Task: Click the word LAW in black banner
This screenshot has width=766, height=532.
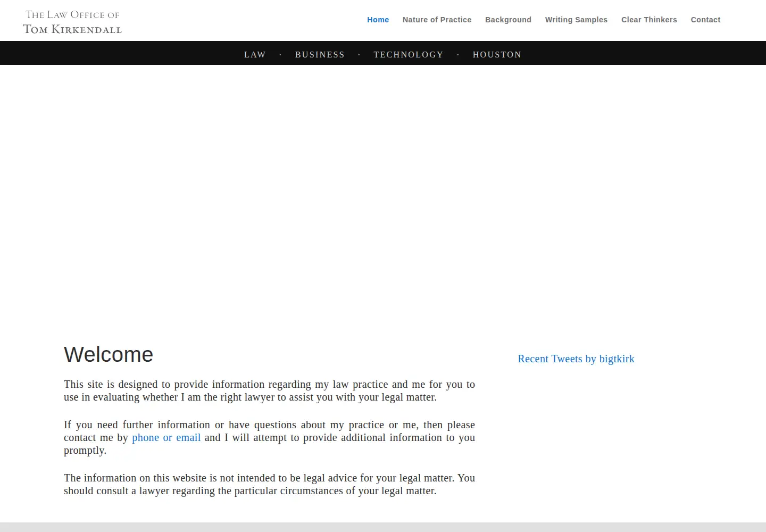Action: coord(255,54)
